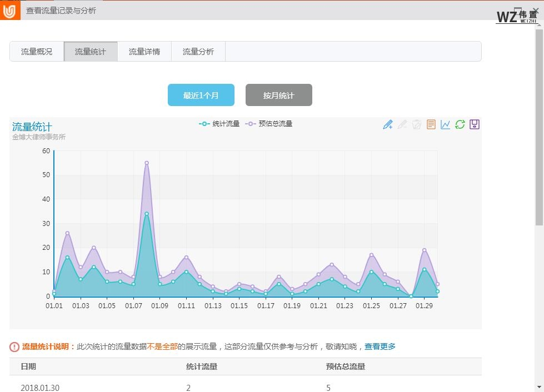Image resolution: width=544 pixels, height=392 pixels.
Task: Save chart as image icon
Action: [x=475, y=124]
